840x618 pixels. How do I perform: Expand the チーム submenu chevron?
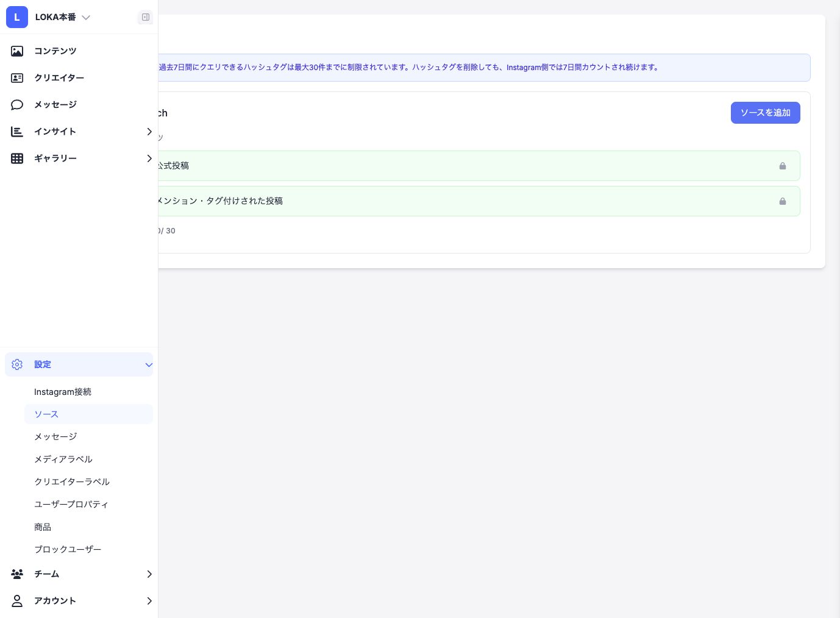pyautogui.click(x=149, y=574)
